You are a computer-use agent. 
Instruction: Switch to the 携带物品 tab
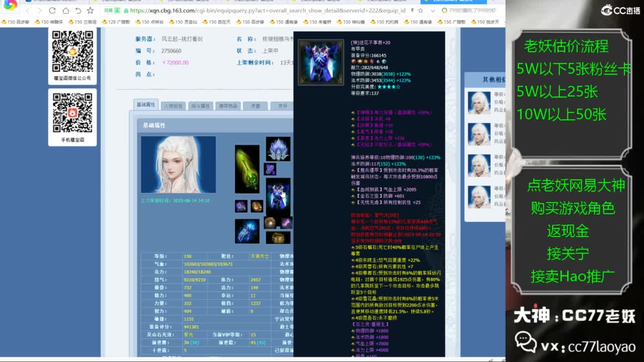point(227,106)
